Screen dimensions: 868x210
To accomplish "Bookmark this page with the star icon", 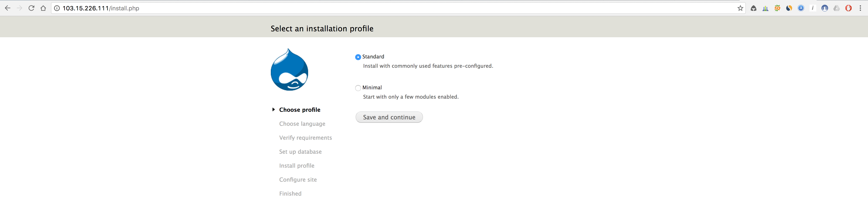I will click(x=740, y=8).
